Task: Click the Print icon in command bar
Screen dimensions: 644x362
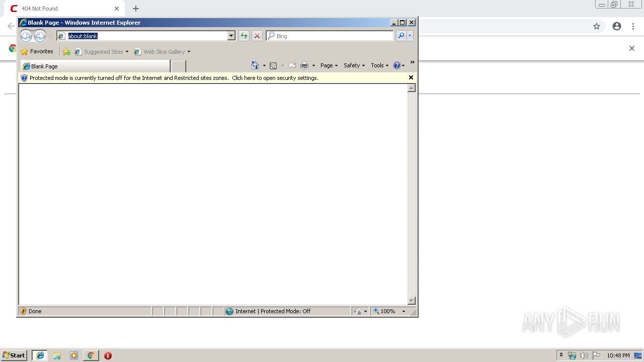Action: (304, 65)
